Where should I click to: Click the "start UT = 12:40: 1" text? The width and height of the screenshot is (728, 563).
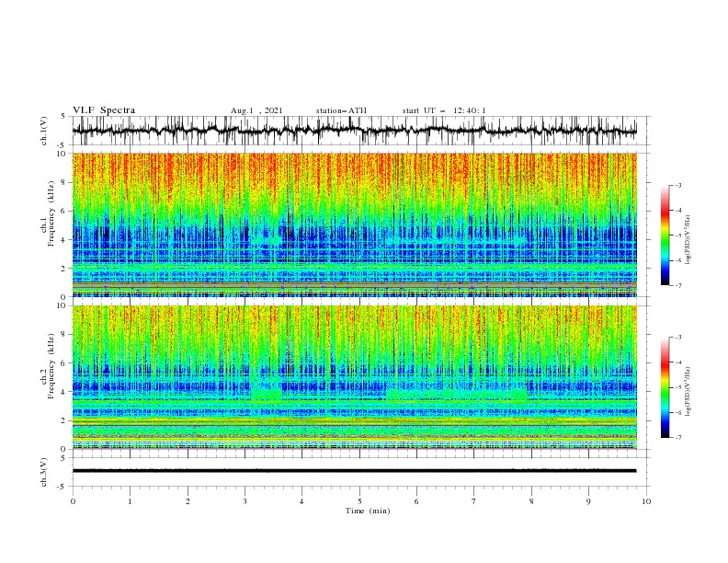444,110
